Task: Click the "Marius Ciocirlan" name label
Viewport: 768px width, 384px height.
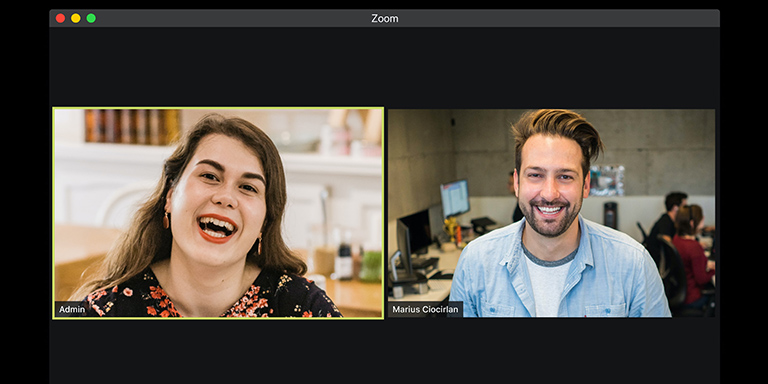Action: (425, 310)
